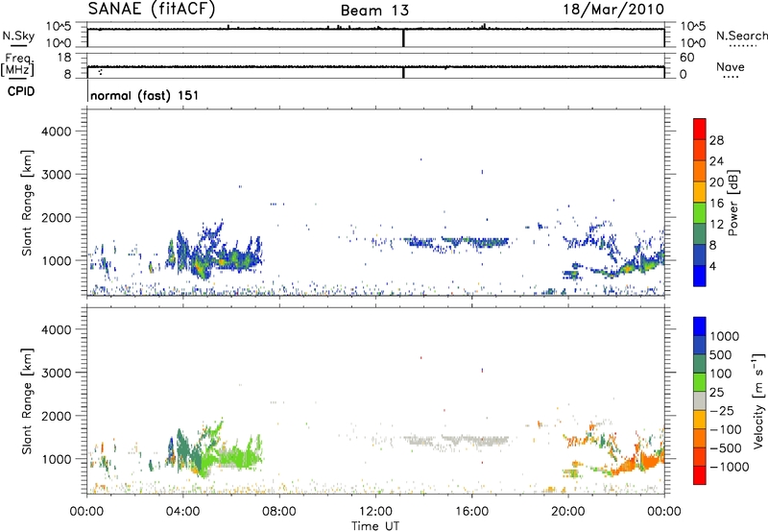Select the orange 20-24 dB Power swatch
Image resolution: width=768 pixels, height=532 pixels.
(700, 171)
